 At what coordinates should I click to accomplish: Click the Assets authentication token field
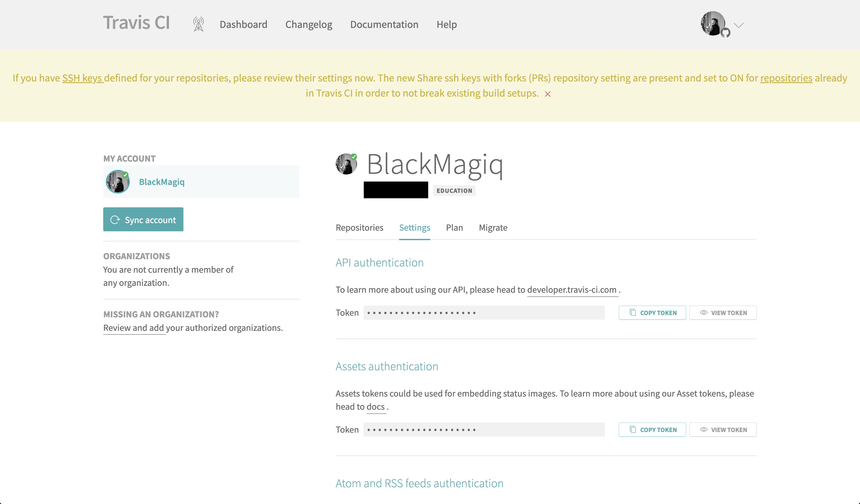(x=484, y=430)
